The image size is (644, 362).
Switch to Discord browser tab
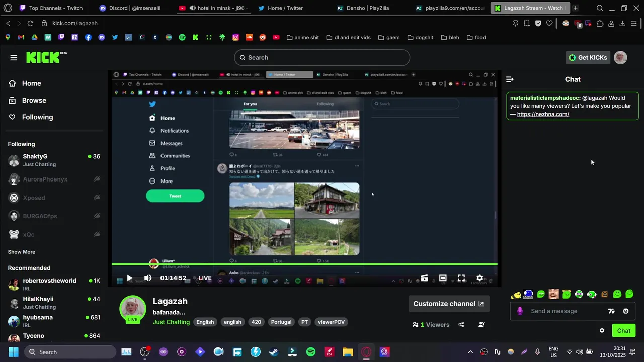pos(130,8)
